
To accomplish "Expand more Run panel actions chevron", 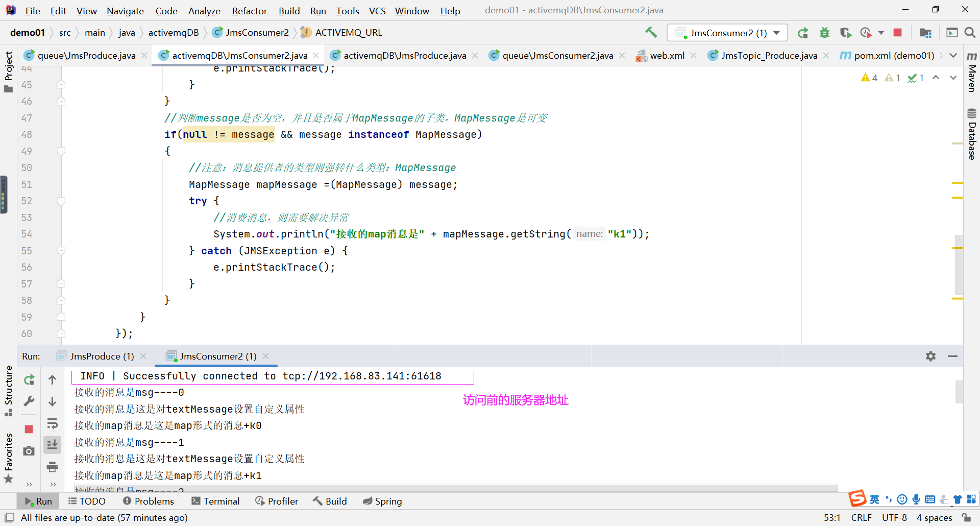I will coord(29,484).
